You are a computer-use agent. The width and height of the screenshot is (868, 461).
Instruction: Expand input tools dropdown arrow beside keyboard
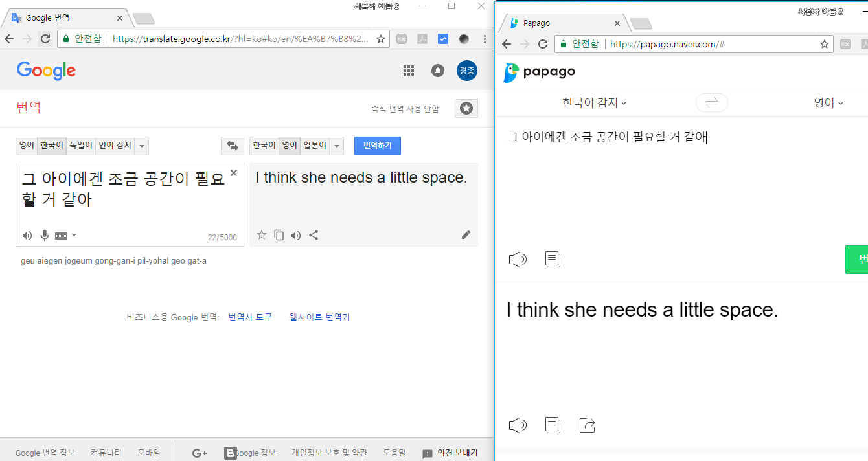[x=74, y=235]
